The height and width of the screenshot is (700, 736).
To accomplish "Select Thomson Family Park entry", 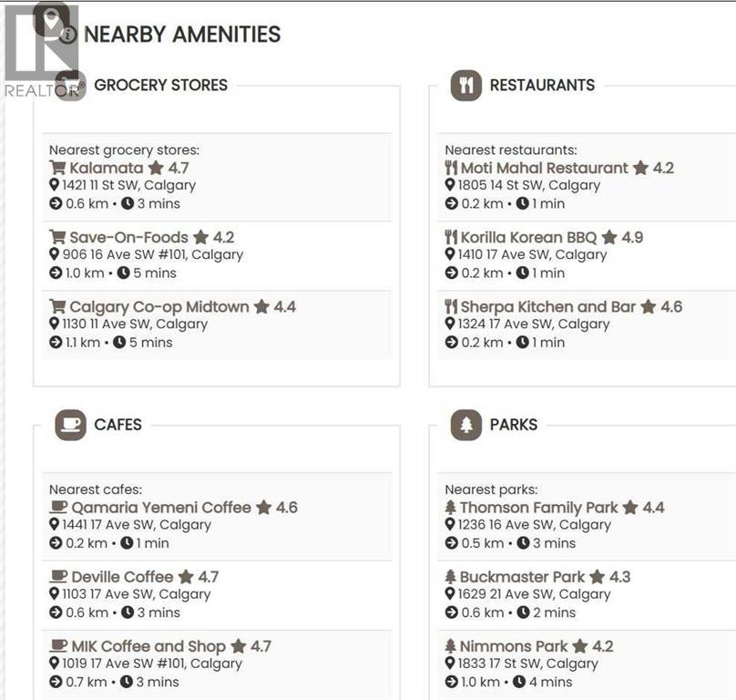I will click(x=538, y=508).
